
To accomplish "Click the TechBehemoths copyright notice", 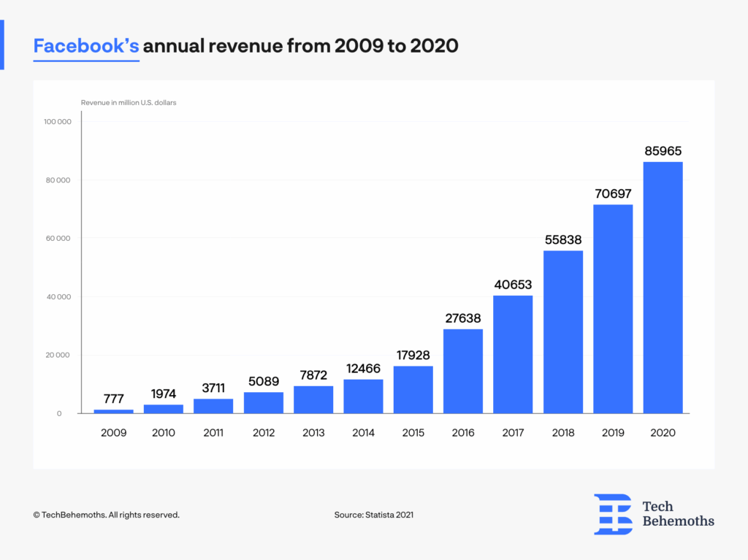I will click(107, 515).
